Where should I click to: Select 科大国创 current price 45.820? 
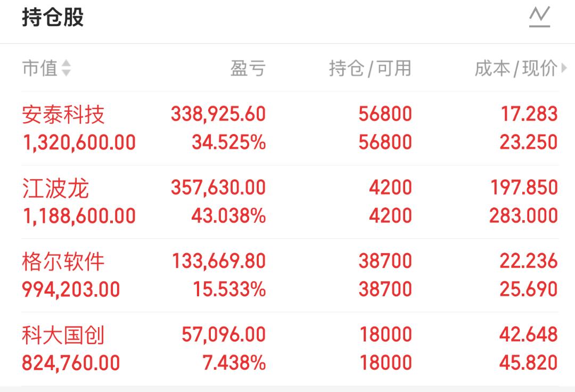(x=529, y=363)
